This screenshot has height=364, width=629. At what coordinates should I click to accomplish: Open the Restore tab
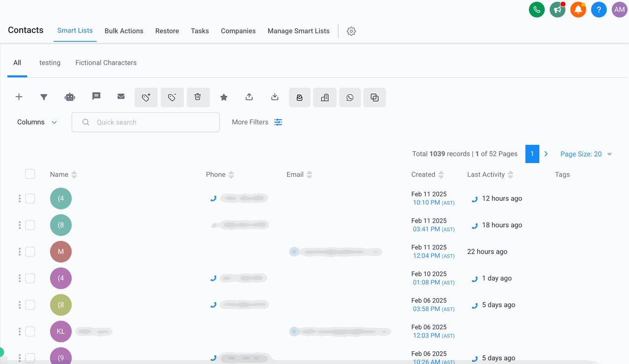(x=167, y=31)
